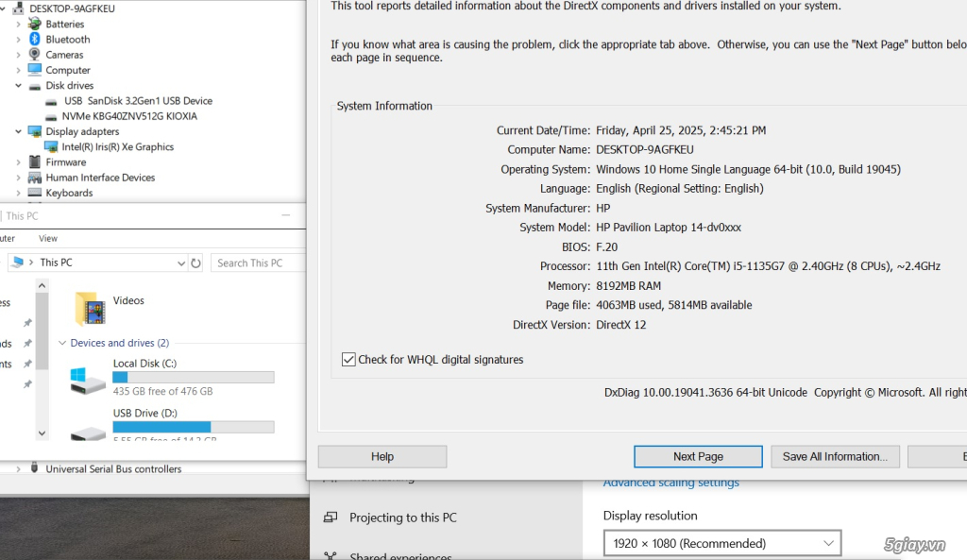The width and height of the screenshot is (967, 560).
Task: Open Projecting to this PC settings page
Action: (x=402, y=518)
